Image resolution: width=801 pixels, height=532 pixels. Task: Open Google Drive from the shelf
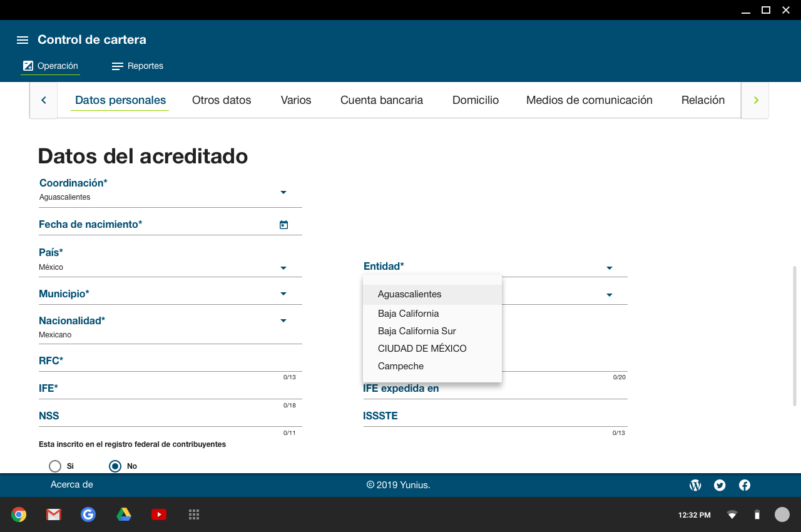click(124, 514)
